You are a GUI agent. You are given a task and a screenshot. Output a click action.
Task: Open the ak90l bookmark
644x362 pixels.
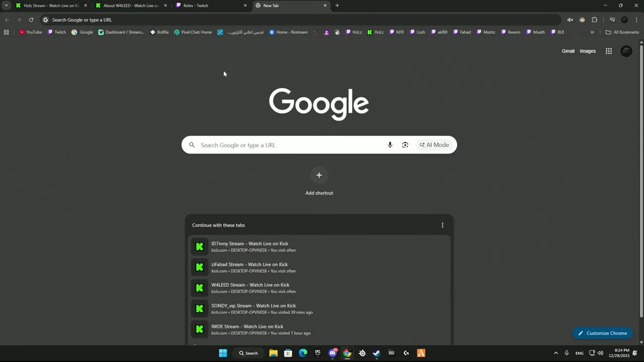tap(439, 32)
